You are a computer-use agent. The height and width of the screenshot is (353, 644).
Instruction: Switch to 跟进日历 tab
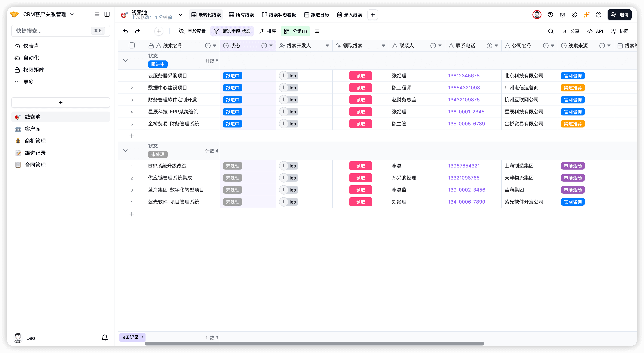click(316, 15)
